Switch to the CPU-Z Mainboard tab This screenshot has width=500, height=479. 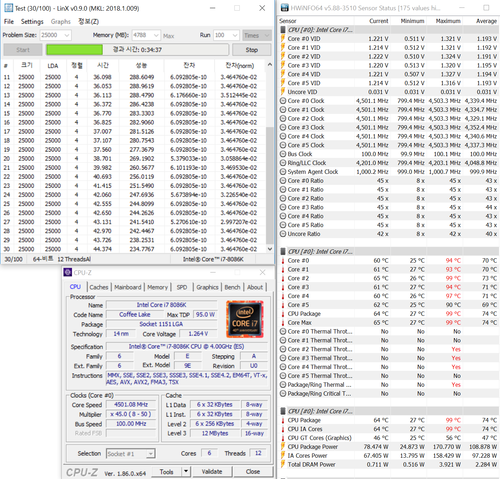(x=128, y=287)
